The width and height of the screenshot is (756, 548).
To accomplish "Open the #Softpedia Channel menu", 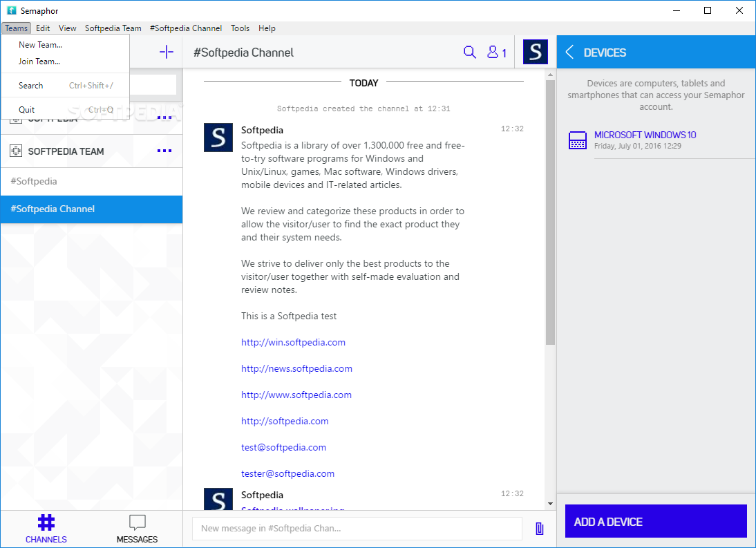I will (x=186, y=28).
